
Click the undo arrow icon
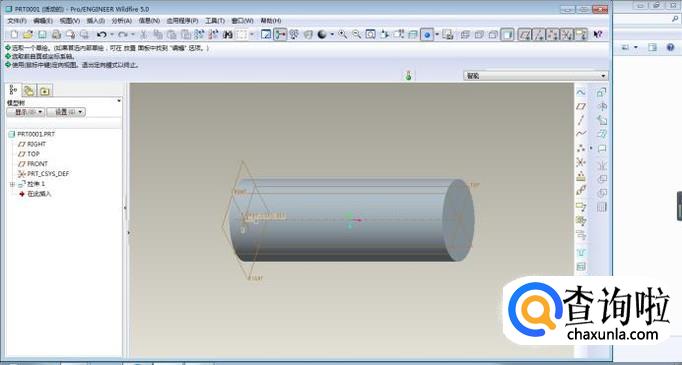101,34
